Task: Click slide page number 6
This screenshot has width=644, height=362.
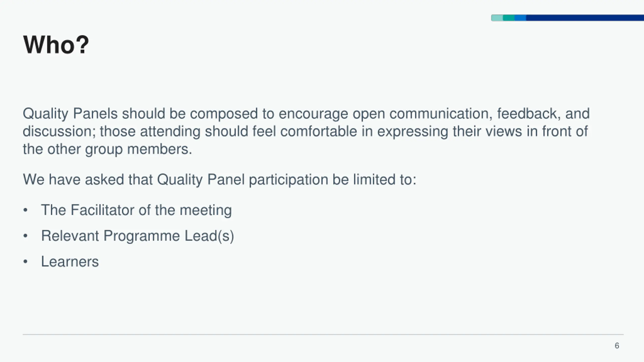Action: coord(617,346)
